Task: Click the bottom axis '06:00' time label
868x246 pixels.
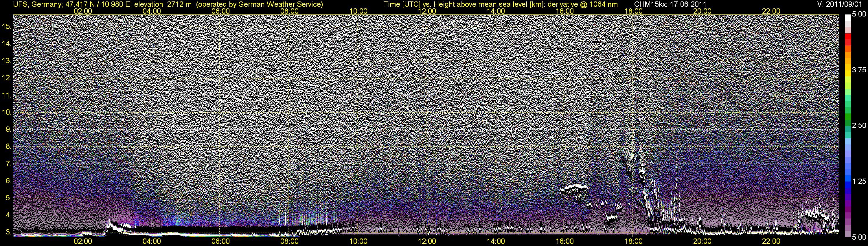Action: pos(220,241)
